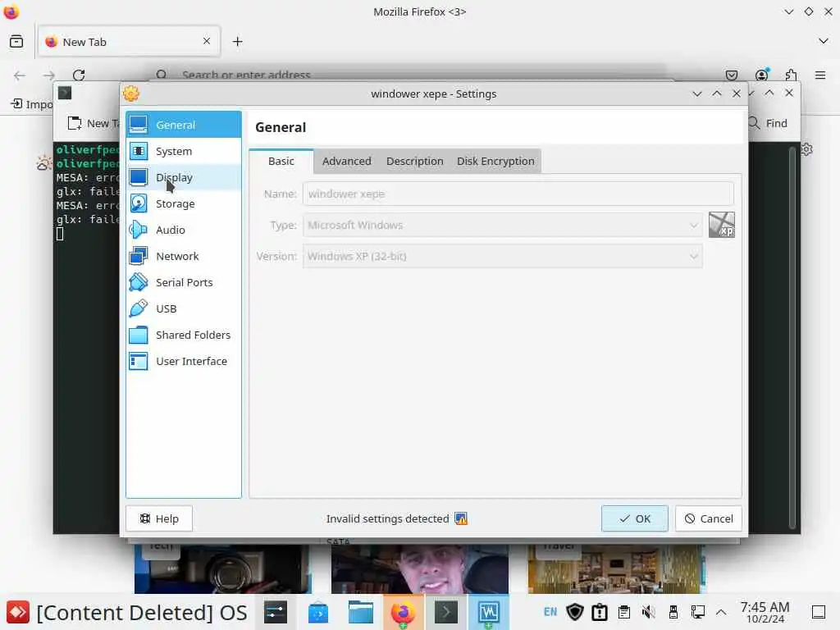Open the Display settings category
840x630 pixels.
184,177
